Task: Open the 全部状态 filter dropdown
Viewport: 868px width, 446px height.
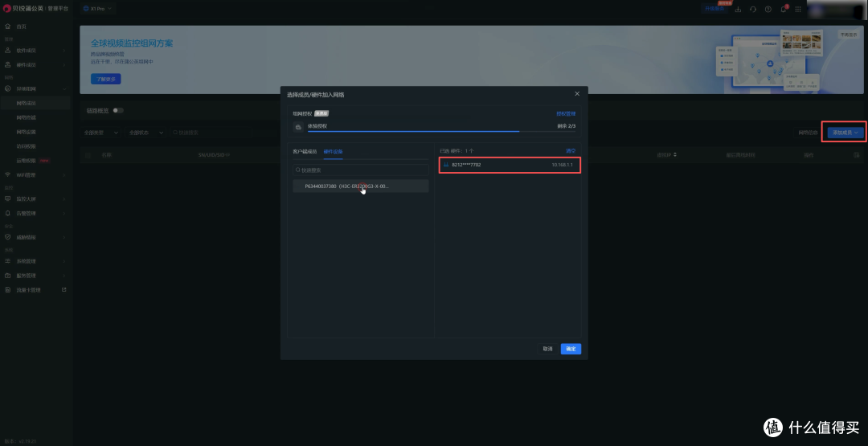Action: (x=145, y=133)
